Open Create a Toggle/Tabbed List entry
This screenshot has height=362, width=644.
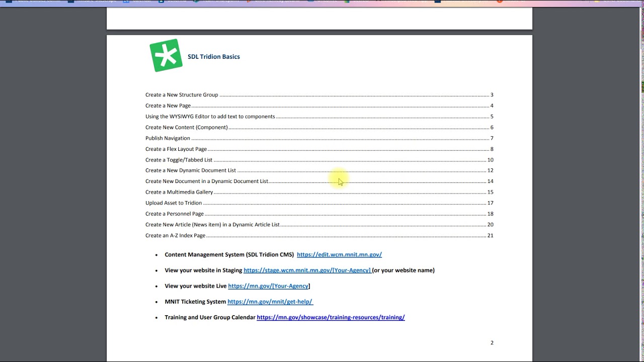(319, 160)
